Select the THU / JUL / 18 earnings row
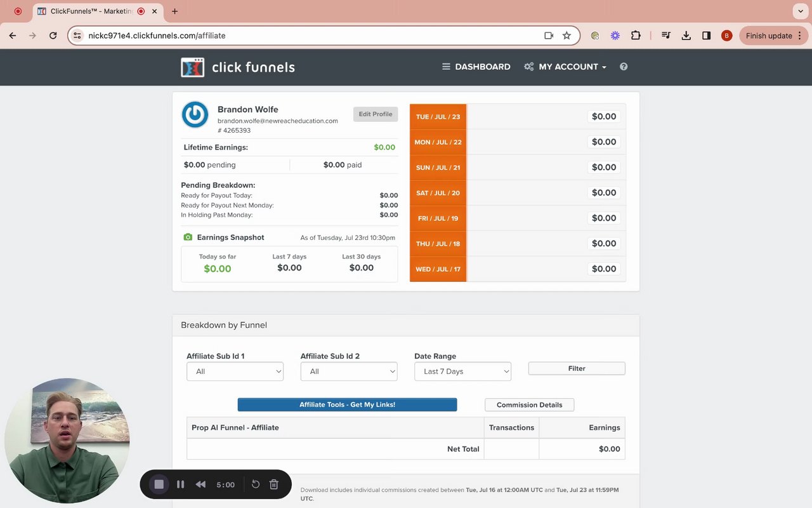 point(518,244)
